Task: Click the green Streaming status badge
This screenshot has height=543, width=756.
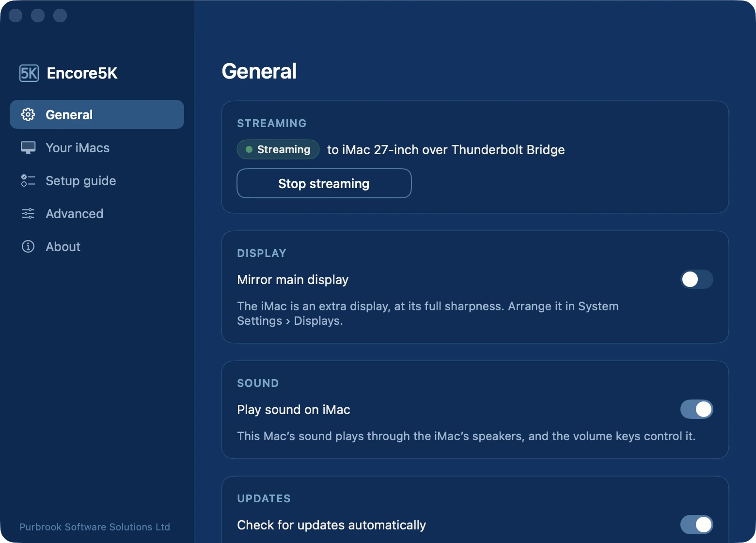Action: pyautogui.click(x=278, y=149)
